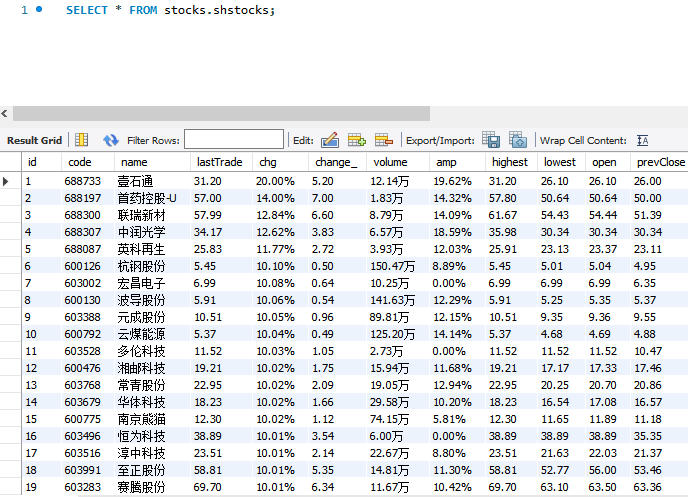The width and height of the screenshot is (688, 497).
Task: Edit current row with pencil icon
Action: (330, 140)
